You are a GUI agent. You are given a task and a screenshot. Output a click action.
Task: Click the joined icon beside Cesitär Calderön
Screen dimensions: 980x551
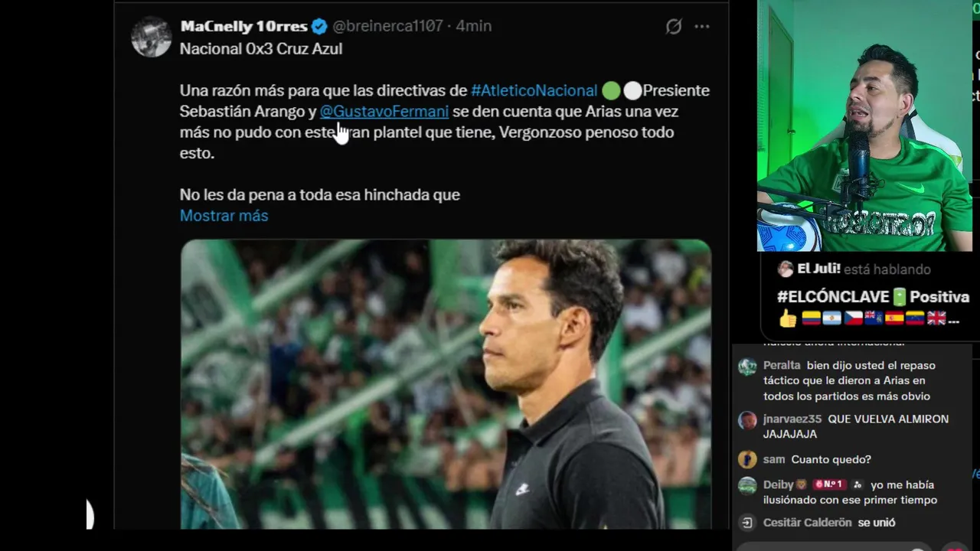coord(747,523)
